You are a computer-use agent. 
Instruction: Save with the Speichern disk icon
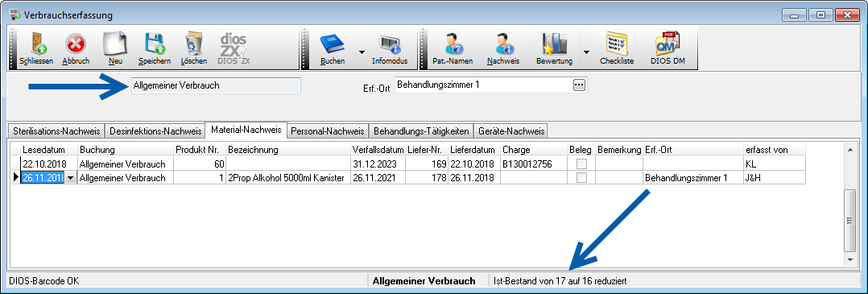coord(155,44)
